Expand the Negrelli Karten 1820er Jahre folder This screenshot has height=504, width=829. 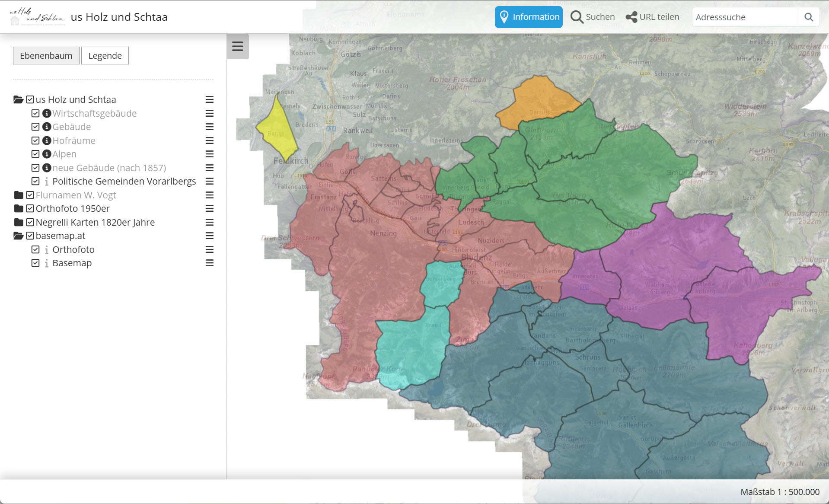pyautogui.click(x=18, y=222)
